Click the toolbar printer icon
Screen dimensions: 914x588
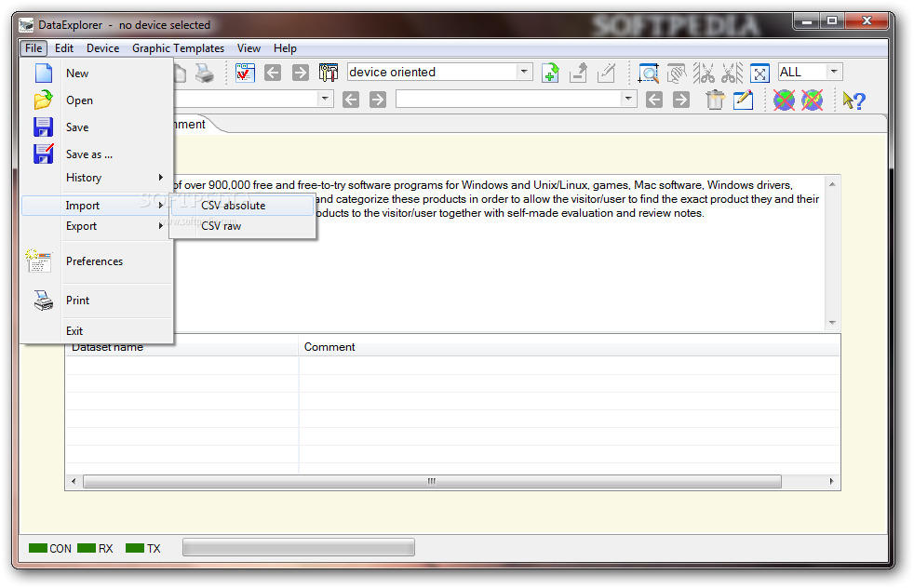(x=205, y=73)
